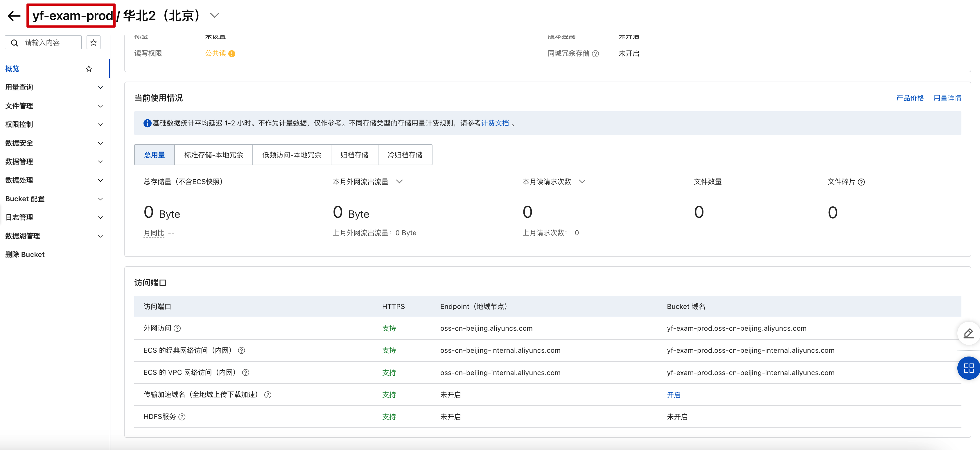
Task: Switch to 低频访问-本地冗余 tab
Action: pyautogui.click(x=292, y=155)
